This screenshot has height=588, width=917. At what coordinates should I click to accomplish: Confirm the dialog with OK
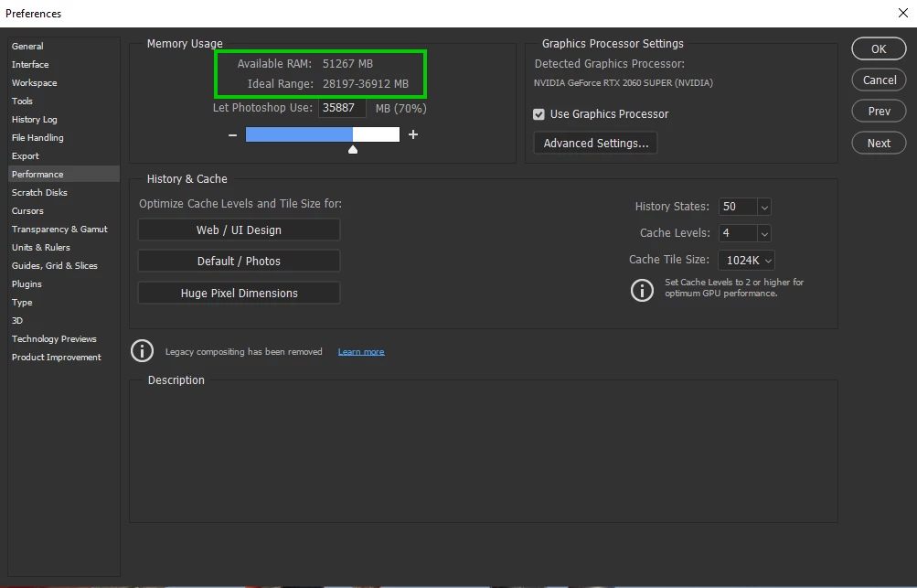click(879, 49)
